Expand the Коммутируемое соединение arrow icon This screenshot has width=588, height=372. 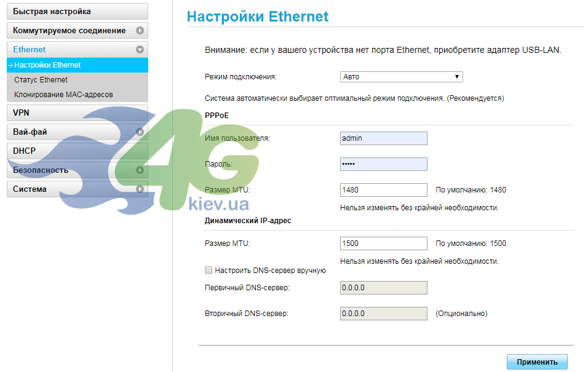140,30
